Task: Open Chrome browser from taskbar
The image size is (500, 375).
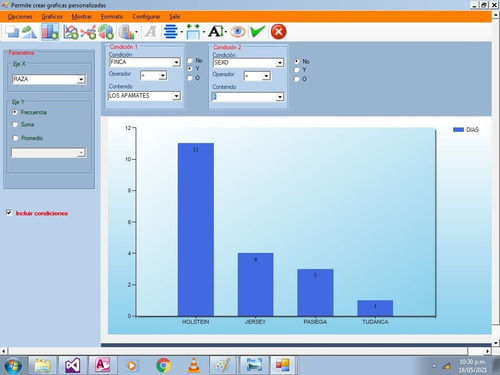Action: coord(163,366)
